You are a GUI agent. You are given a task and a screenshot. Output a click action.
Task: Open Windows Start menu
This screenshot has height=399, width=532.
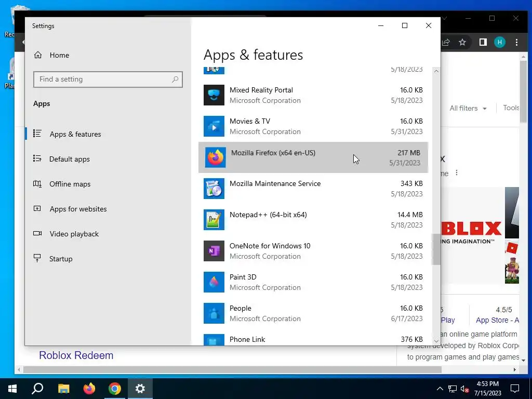(12, 389)
